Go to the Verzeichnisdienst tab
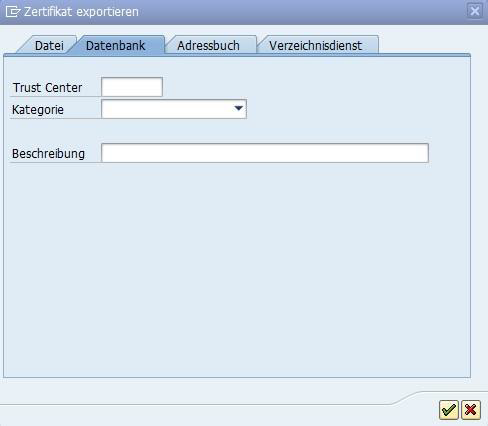Viewport: 488px width, 426px height. (x=315, y=45)
